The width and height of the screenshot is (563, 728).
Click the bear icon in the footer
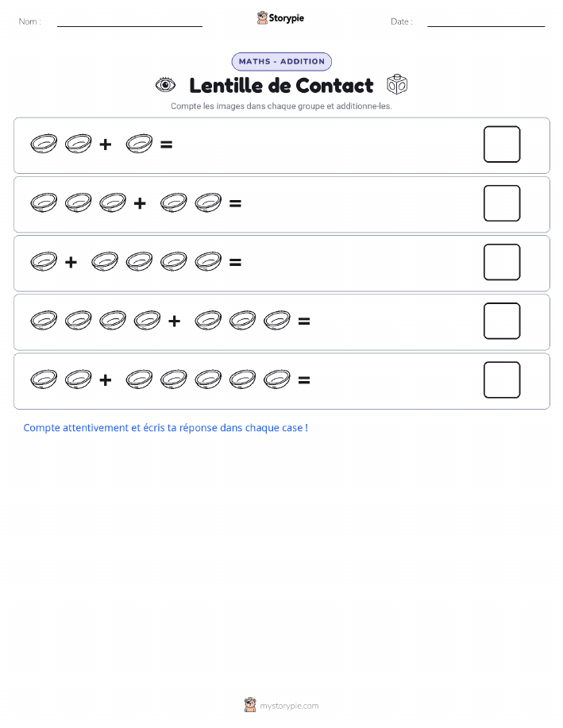click(x=250, y=705)
